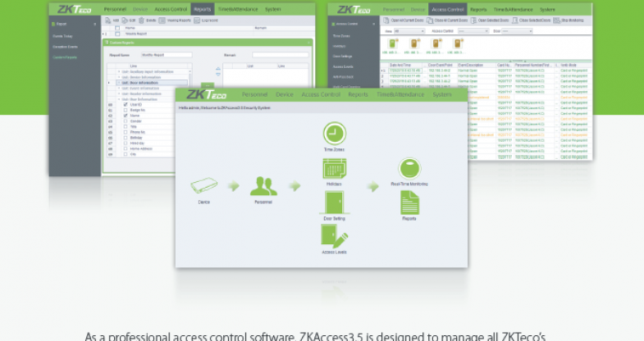Viewport: 644px width, 341px height.
Task: Select the Access Levels icon
Action: [334, 236]
